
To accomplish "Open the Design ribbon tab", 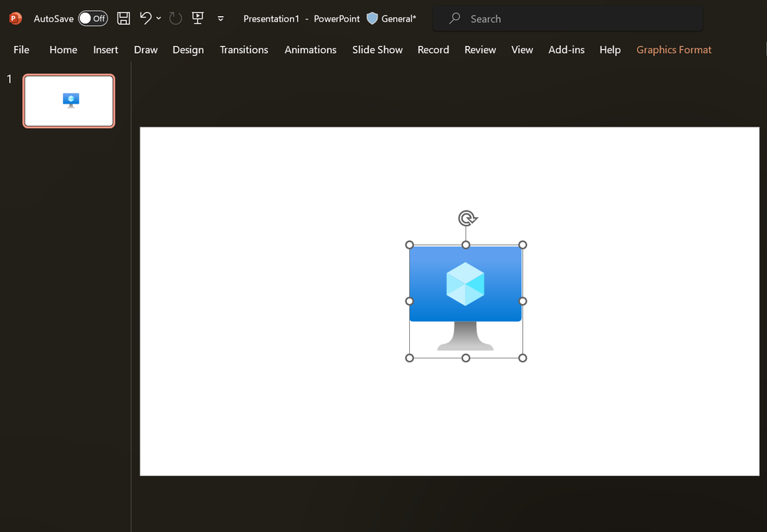I will click(188, 50).
